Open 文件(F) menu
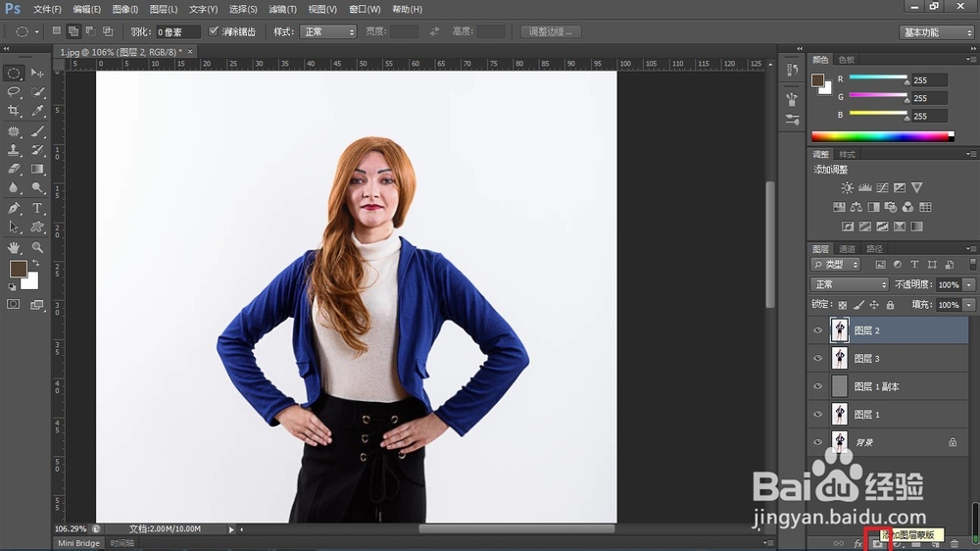This screenshot has width=980, height=551. (47, 10)
